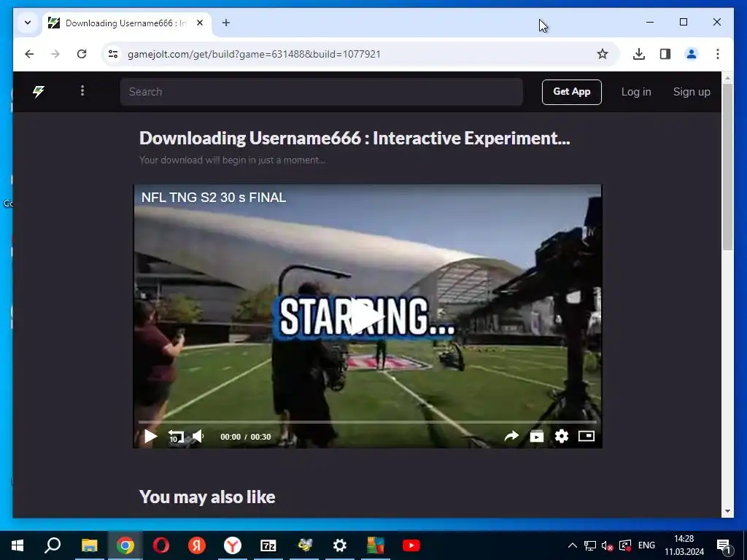Launch Opera from the taskbar
The height and width of the screenshot is (560, 747).
pos(161,545)
